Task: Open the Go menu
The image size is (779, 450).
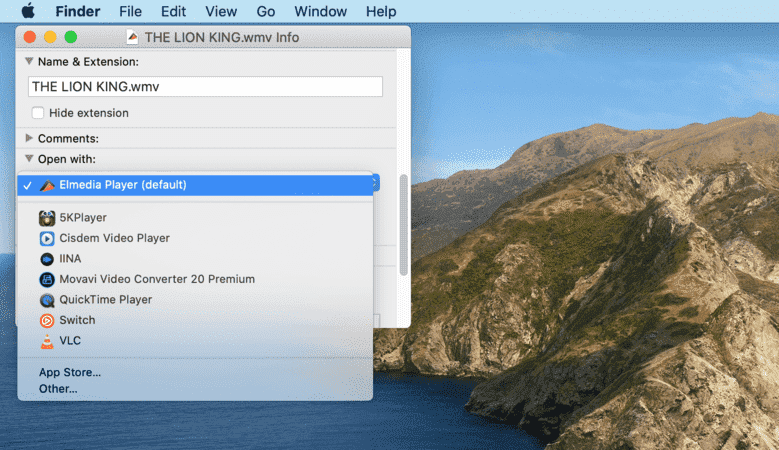Action: pos(266,11)
